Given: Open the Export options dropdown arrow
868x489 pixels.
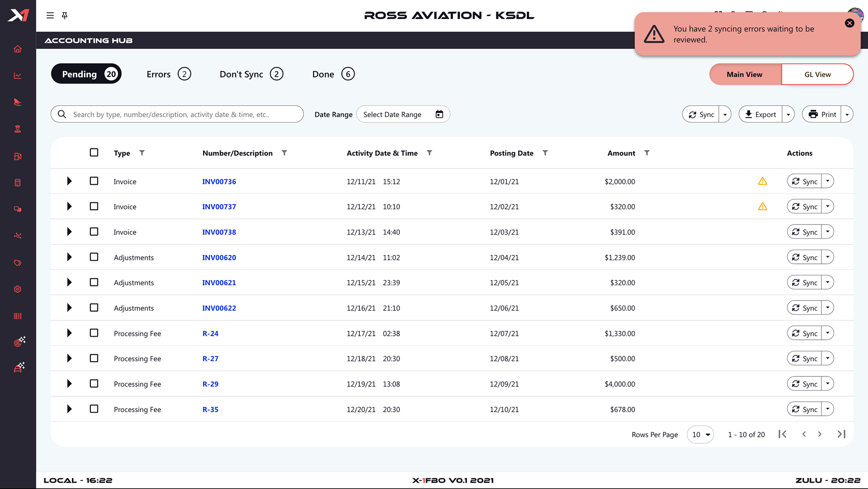Looking at the screenshot, I should point(788,114).
